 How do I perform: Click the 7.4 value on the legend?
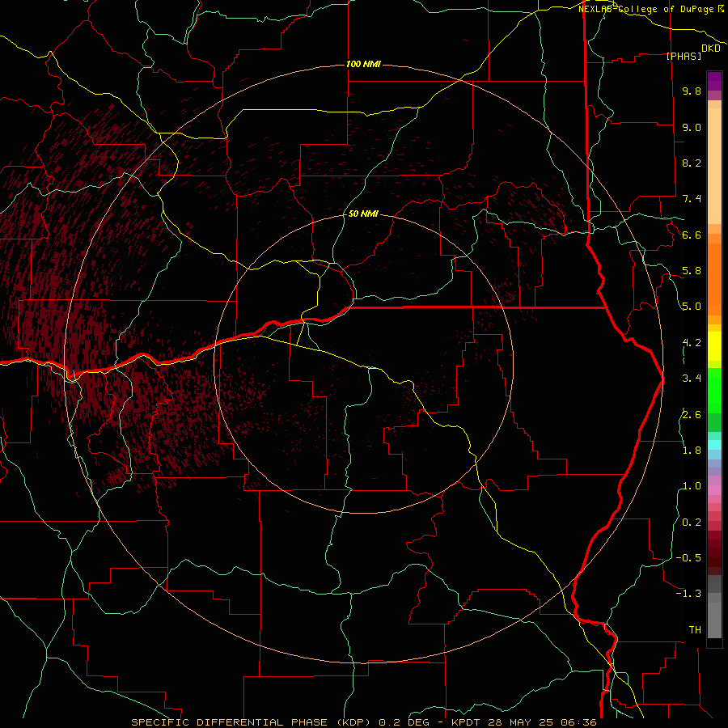pos(692,199)
